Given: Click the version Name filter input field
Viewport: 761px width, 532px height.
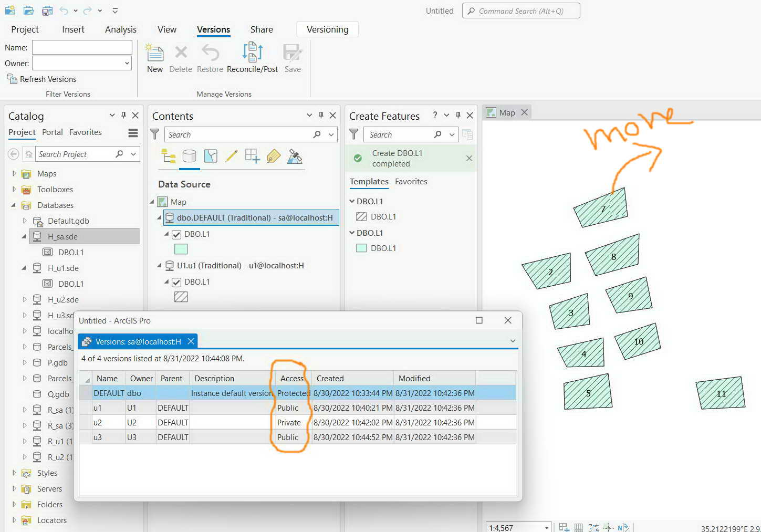Looking at the screenshot, I should (x=82, y=47).
